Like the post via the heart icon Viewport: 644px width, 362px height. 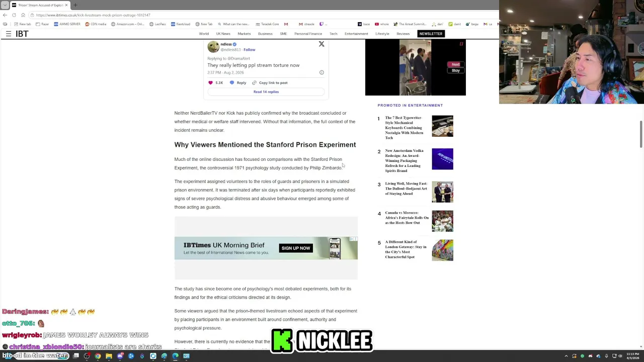click(x=210, y=82)
